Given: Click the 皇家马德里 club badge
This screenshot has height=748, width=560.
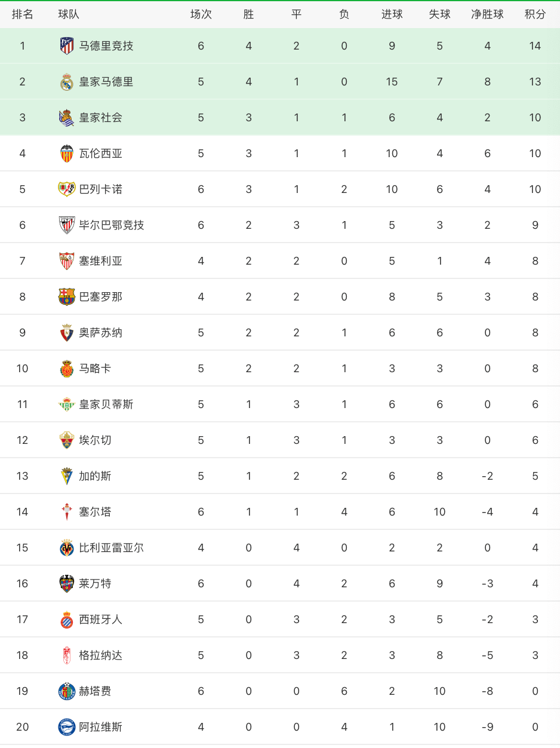Looking at the screenshot, I should point(67,82).
